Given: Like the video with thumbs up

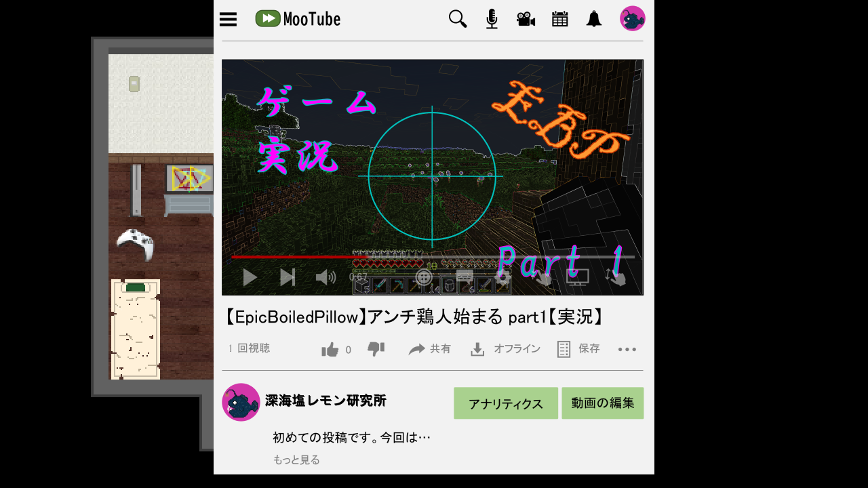Looking at the screenshot, I should pyautogui.click(x=330, y=350).
